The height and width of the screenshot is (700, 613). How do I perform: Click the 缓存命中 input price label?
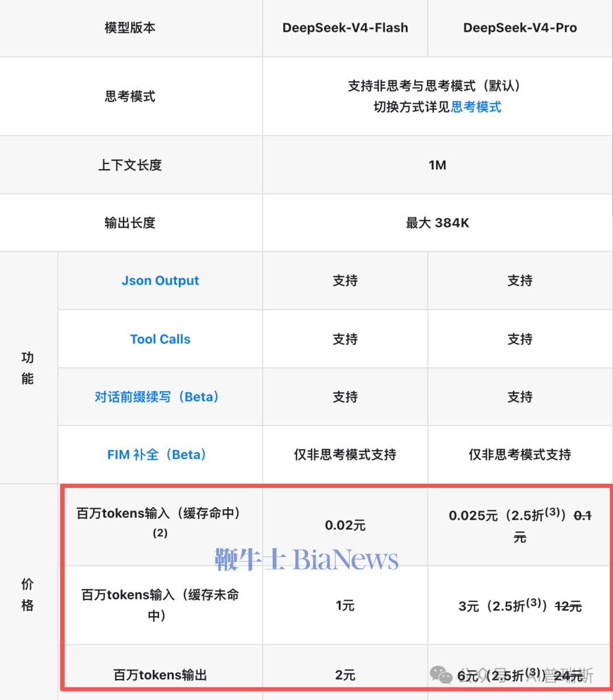tap(160, 522)
